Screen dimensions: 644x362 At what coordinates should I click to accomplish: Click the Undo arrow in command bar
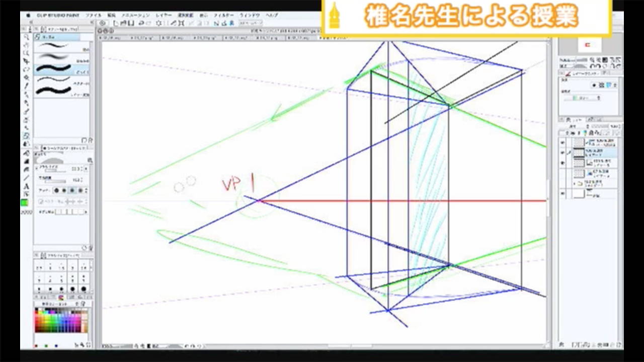click(141, 23)
